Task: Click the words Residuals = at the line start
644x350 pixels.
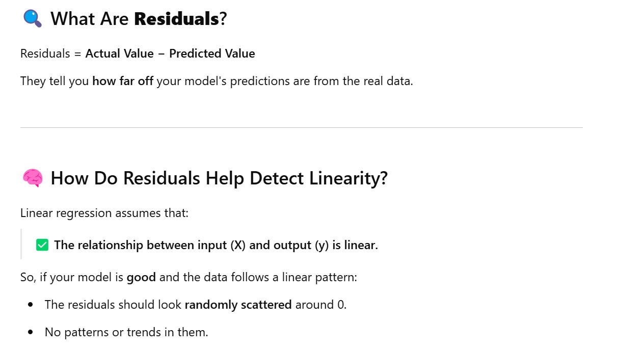Action: 50,53
